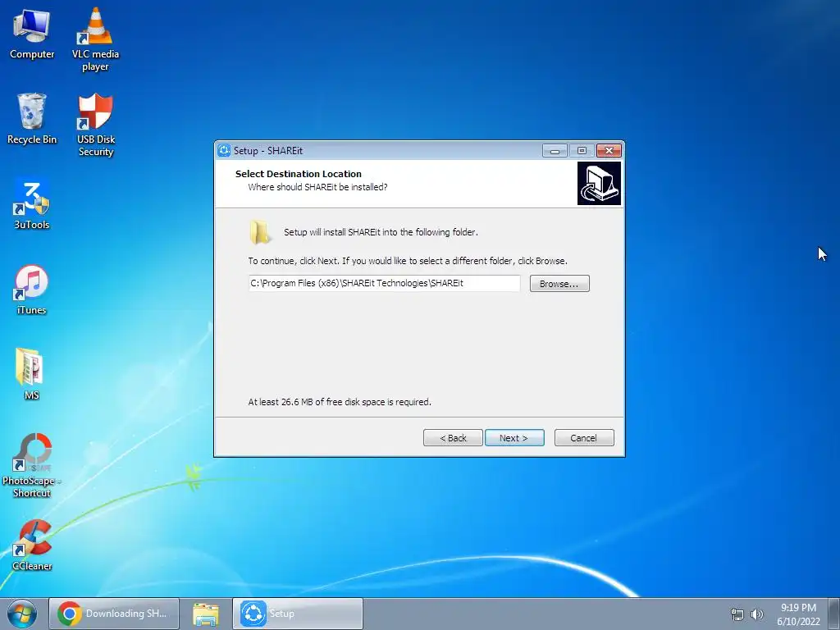Go back with the < Back button
Viewport: 840px width, 630px height.
453,438
